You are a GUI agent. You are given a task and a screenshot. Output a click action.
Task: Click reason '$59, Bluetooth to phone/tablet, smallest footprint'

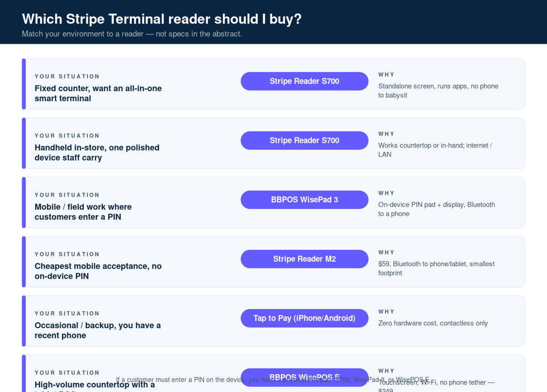[x=436, y=268]
